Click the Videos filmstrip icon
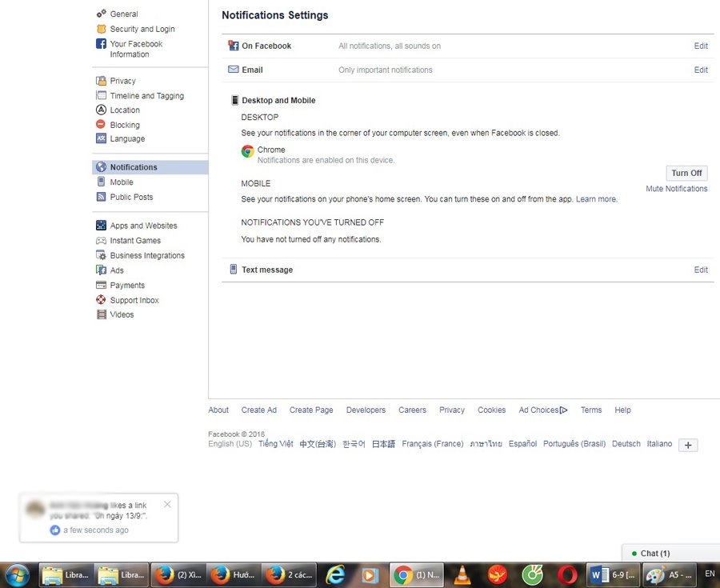The width and height of the screenshot is (720, 588). point(101,314)
